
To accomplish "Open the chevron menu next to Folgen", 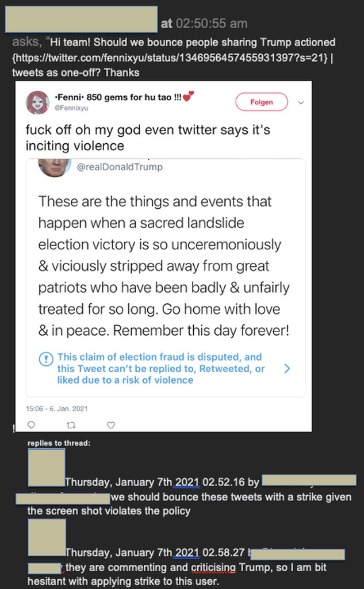I will click(300, 102).
